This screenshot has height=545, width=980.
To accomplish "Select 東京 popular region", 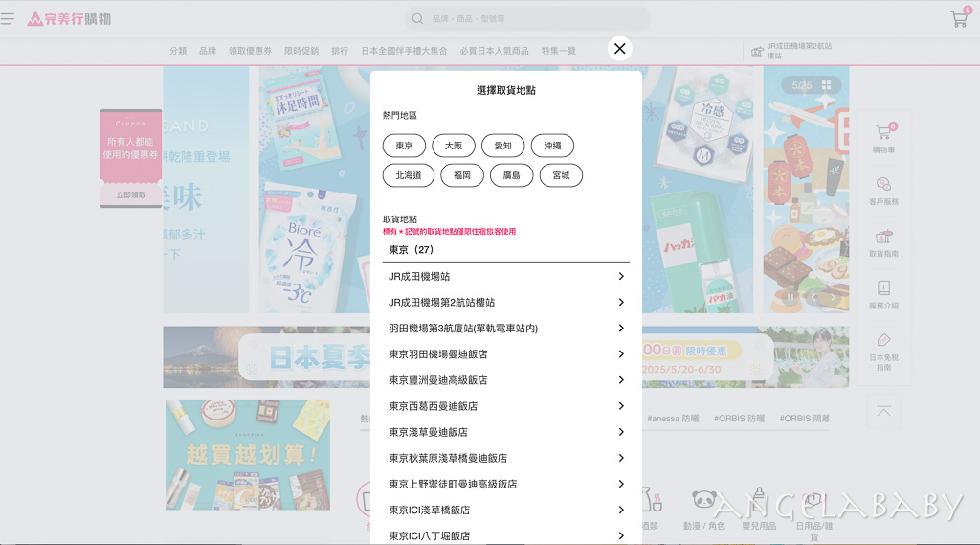I will (405, 146).
